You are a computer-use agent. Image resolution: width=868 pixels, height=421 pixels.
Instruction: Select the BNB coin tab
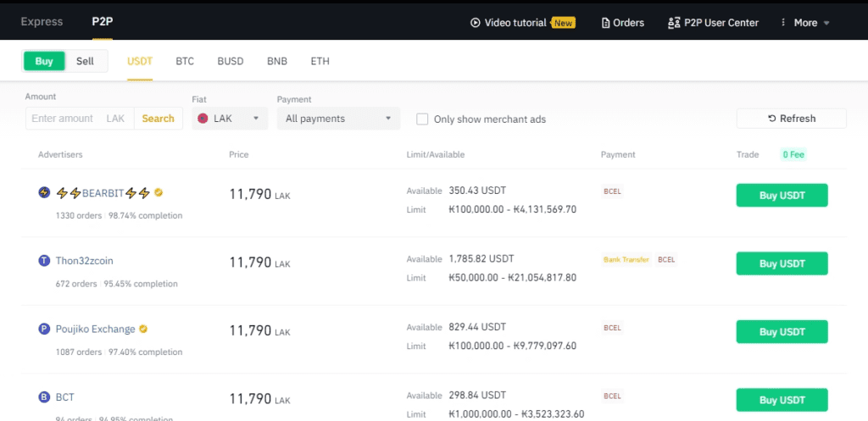[x=277, y=61]
